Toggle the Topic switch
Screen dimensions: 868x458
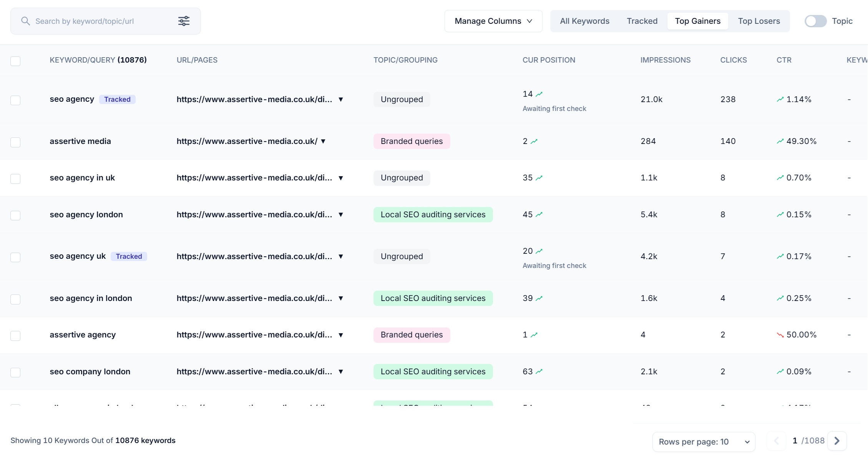[x=815, y=21]
